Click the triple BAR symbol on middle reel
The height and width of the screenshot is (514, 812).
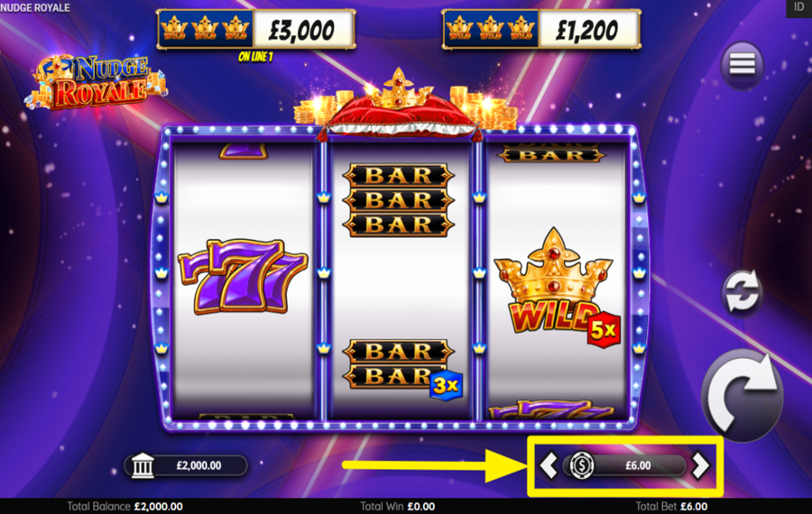(x=398, y=200)
